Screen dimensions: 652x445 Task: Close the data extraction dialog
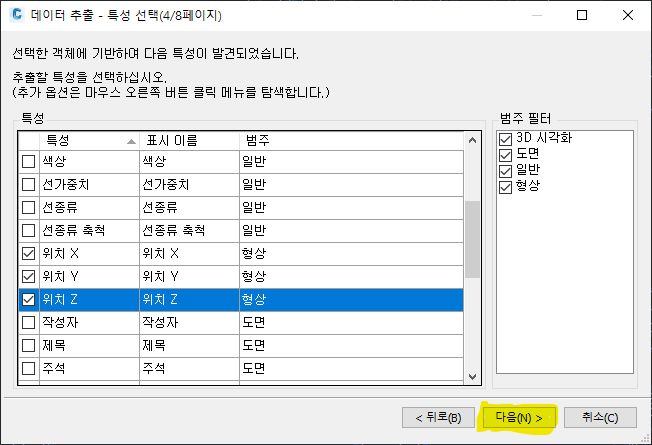tap(628, 15)
